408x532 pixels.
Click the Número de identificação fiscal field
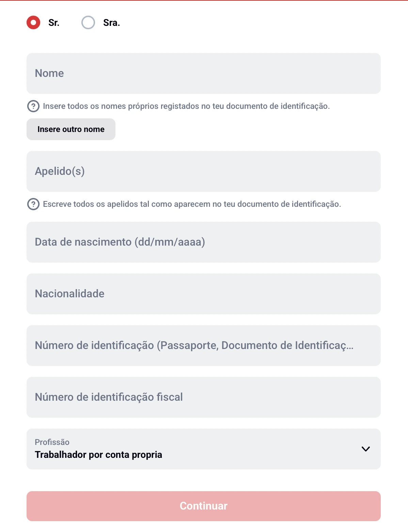(x=203, y=397)
